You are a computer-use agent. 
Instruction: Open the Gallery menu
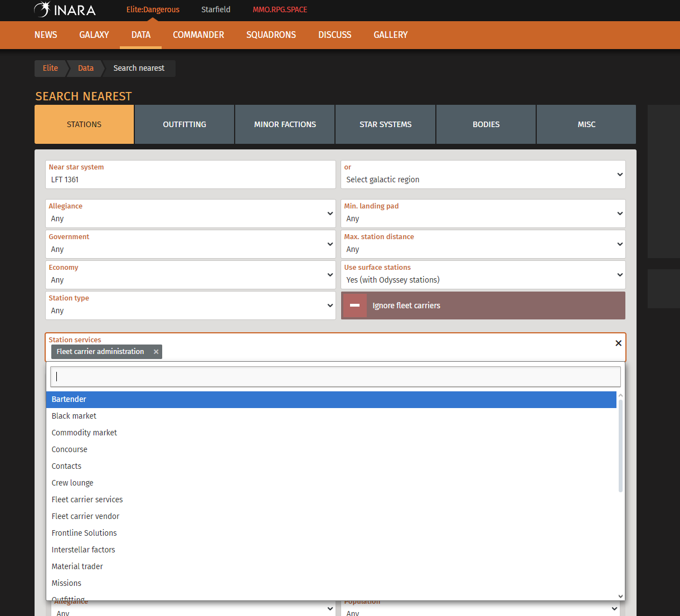[391, 35]
